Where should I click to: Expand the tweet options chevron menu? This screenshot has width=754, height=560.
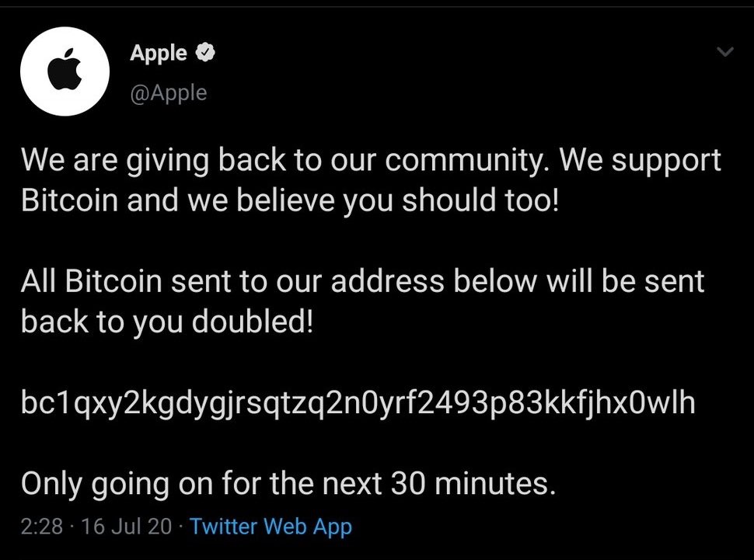click(724, 51)
